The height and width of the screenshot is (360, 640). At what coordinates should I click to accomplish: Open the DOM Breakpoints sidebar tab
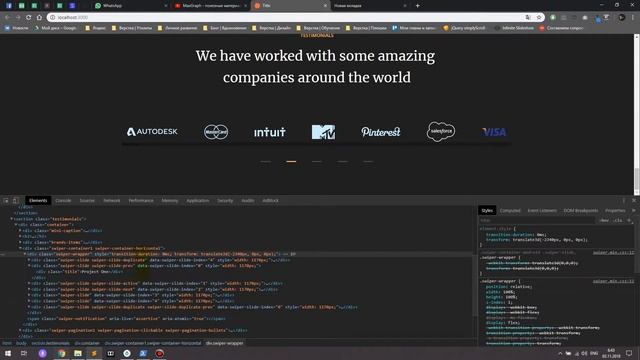[580, 210]
